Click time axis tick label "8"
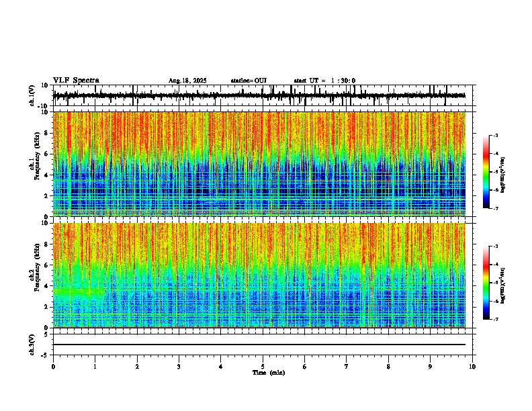 (x=388, y=367)
